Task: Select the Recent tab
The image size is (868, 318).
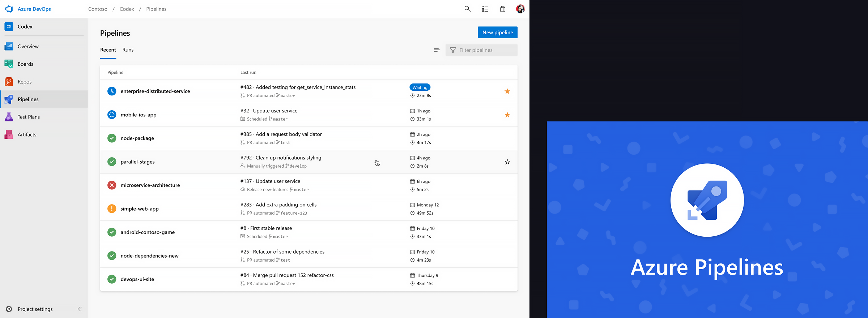Action: click(108, 50)
